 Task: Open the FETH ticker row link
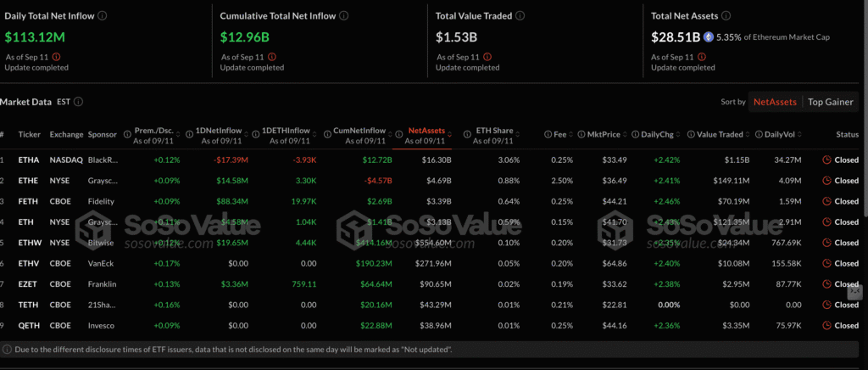29,201
